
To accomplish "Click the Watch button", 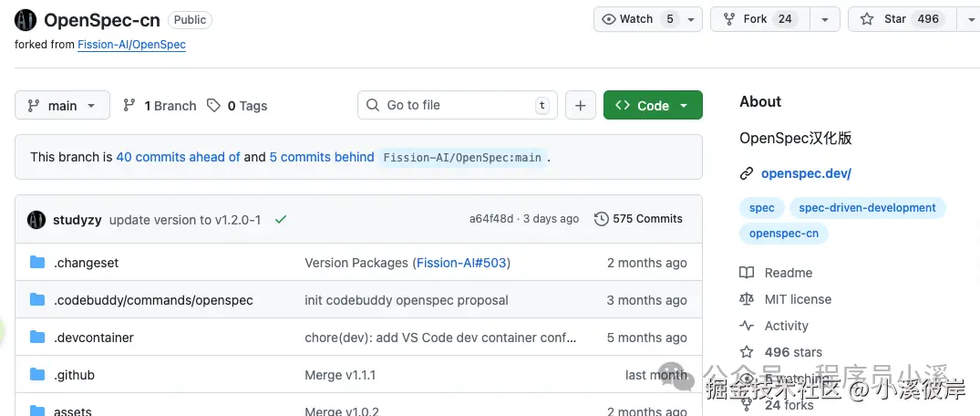I will (648, 19).
